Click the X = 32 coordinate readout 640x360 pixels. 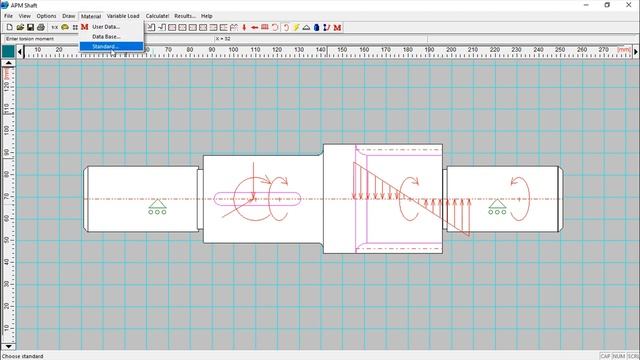coord(223,39)
